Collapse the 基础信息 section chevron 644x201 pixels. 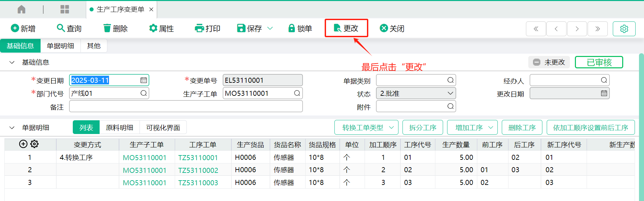[x=12, y=62]
